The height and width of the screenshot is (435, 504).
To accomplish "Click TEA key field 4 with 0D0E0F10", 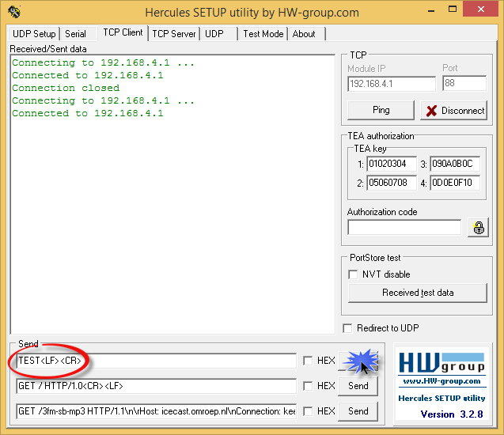I will 455,183.
